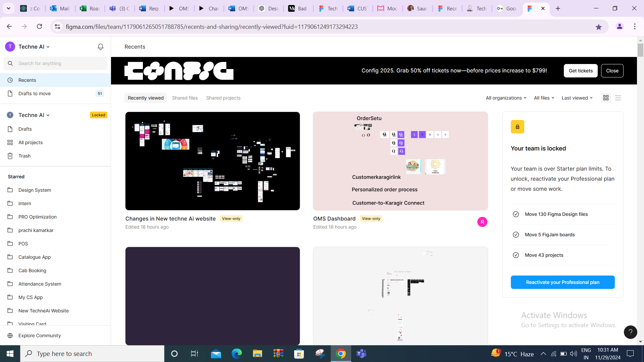Open Drafts to move section

(x=55, y=94)
